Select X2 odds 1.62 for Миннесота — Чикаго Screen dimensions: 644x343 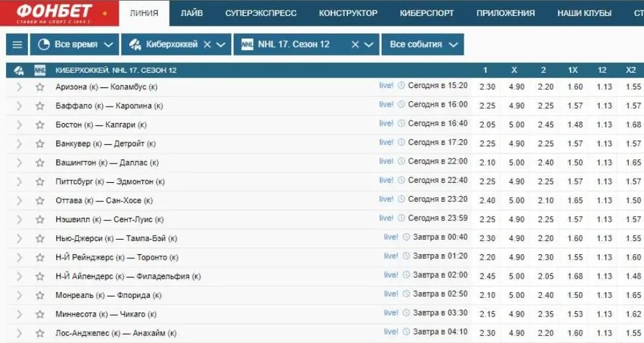(634, 315)
